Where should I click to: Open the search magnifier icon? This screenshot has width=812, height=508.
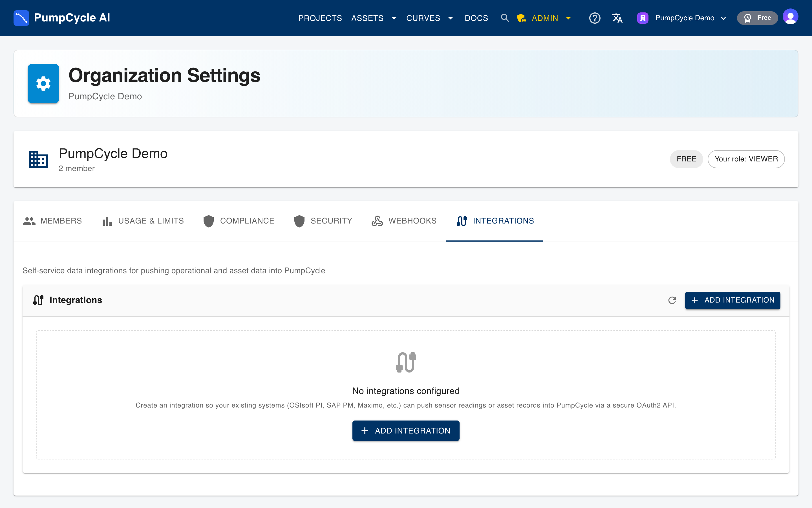tap(505, 18)
